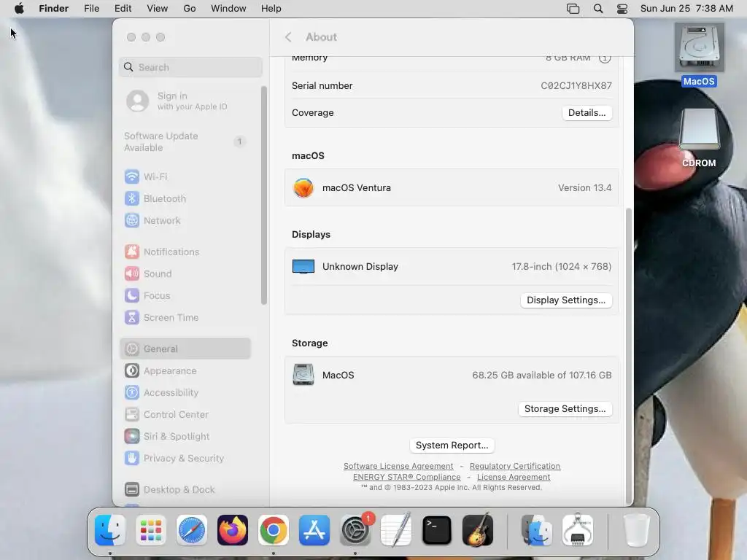The width and height of the screenshot is (747, 560).
Task: Open Regulatory Certification link
Action: pos(515,466)
